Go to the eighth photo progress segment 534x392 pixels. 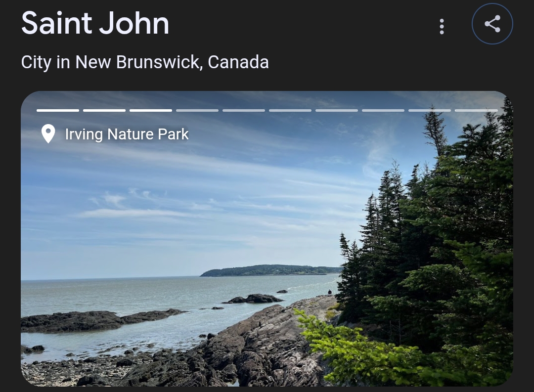(x=383, y=110)
